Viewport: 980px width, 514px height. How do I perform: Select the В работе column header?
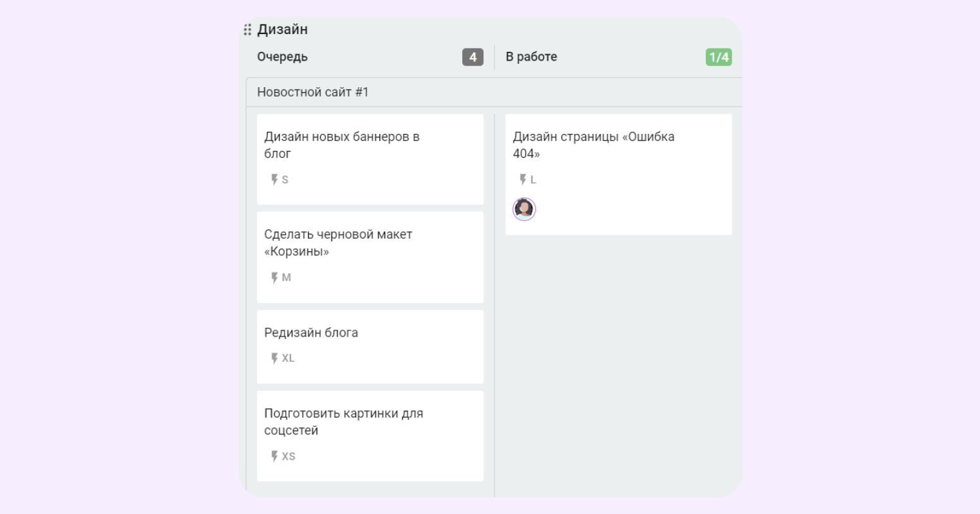point(531,57)
